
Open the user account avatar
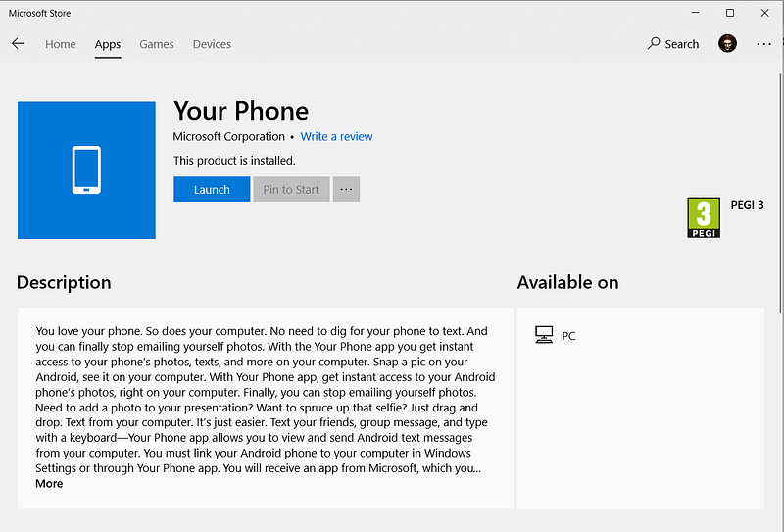click(727, 43)
